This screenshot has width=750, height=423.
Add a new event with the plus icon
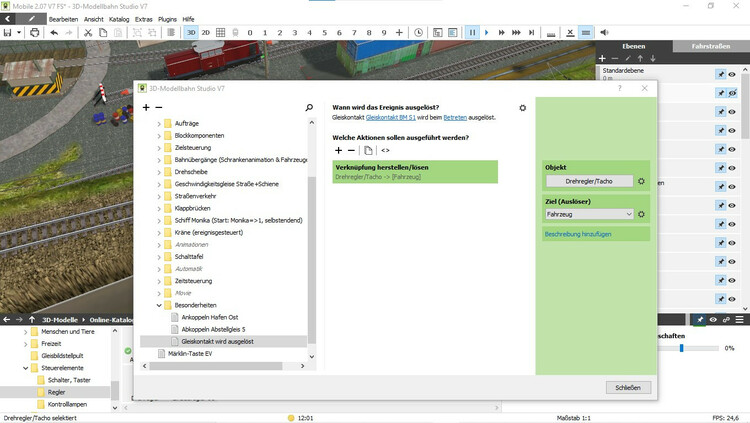pos(146,107)
